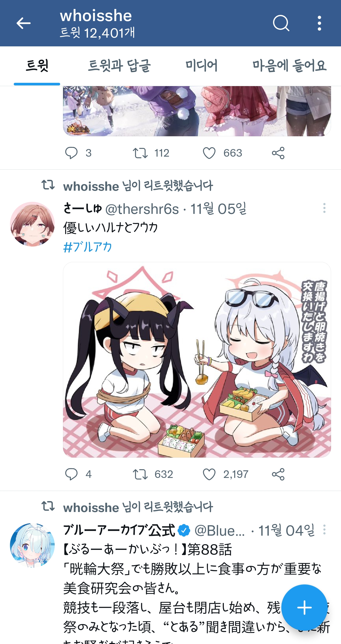
Task: Switch to the 미디어 tab
Action: click(x=201, y=66)
